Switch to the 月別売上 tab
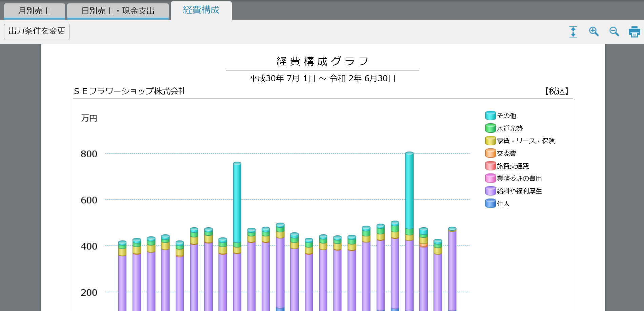Image resolution: width=644 pixels, height=311 pixels. point(34,11)
